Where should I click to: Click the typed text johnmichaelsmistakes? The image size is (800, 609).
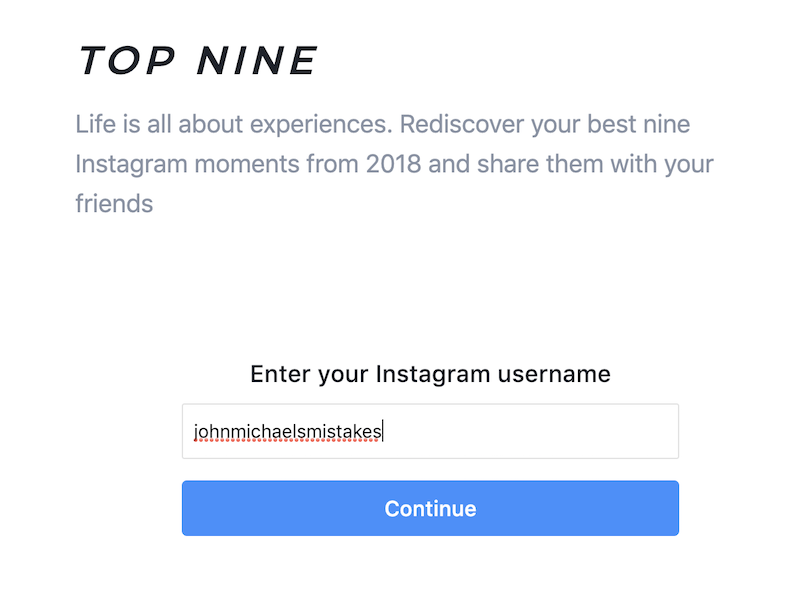(287, 431)
